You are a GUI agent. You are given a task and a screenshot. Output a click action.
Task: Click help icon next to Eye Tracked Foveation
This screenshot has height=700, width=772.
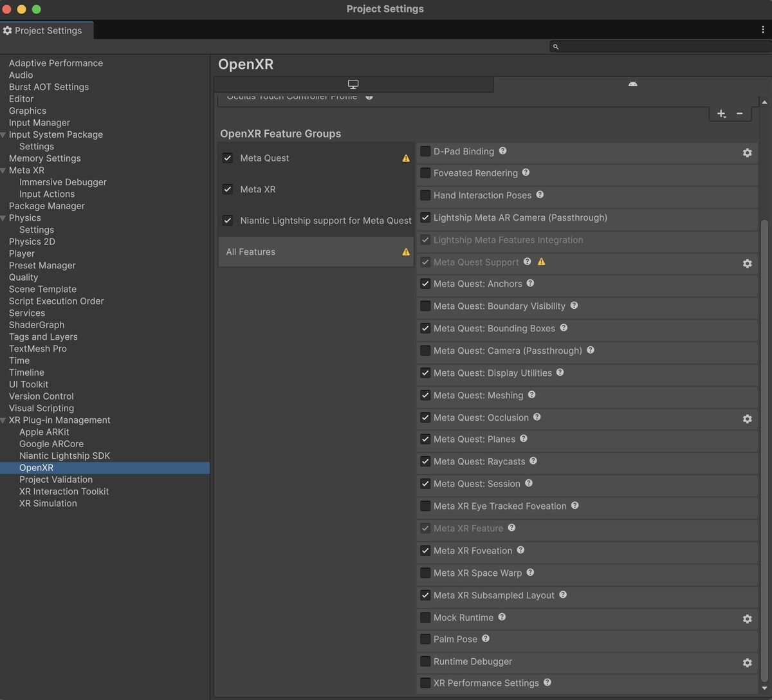pyautogui.click(x=575, y=506)
